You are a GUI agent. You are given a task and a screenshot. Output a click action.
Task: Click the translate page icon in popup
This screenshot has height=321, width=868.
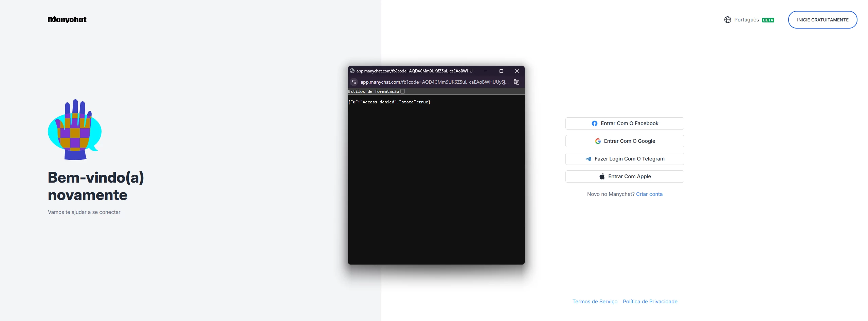[517, 82]
